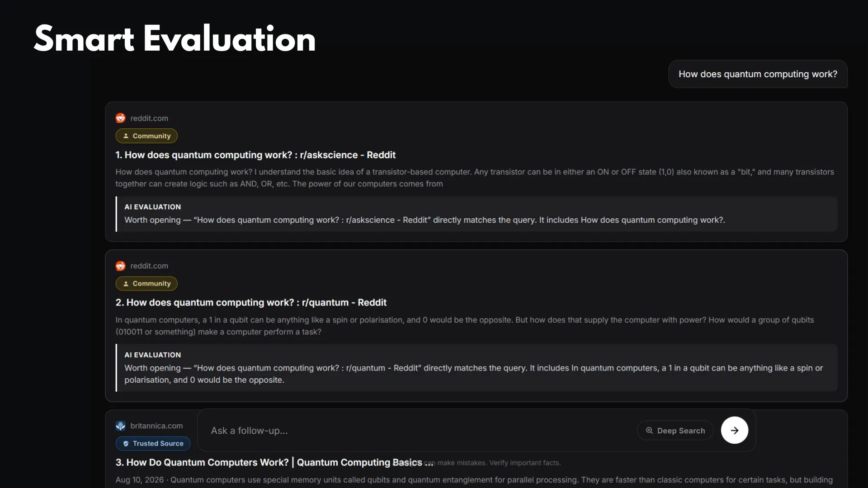Image resolution: width=868 pixels, height=488 pixels.
Task: Click the Britannica favicon on the third result
Action: coord(120,426)
